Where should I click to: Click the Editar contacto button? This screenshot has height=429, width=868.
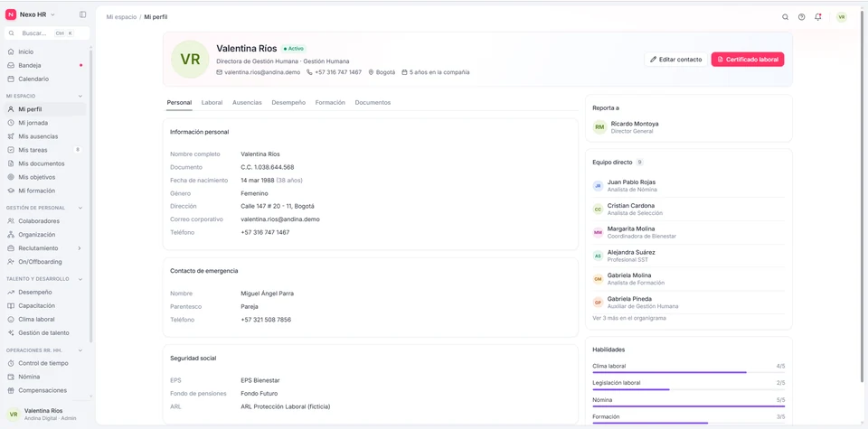(x=676, y=59)
